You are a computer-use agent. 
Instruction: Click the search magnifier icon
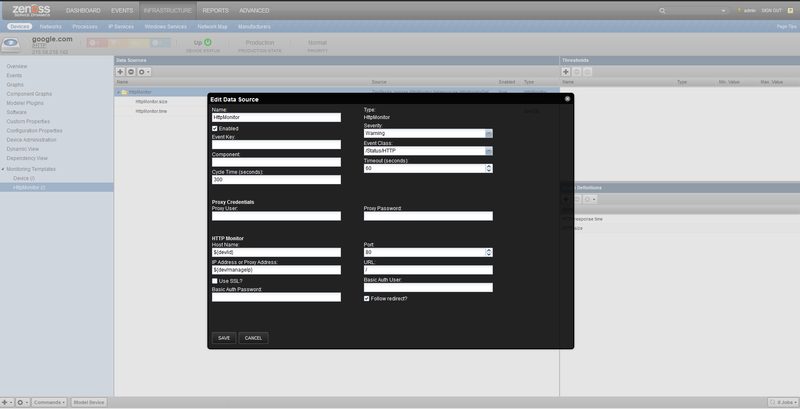pos(662,11)
